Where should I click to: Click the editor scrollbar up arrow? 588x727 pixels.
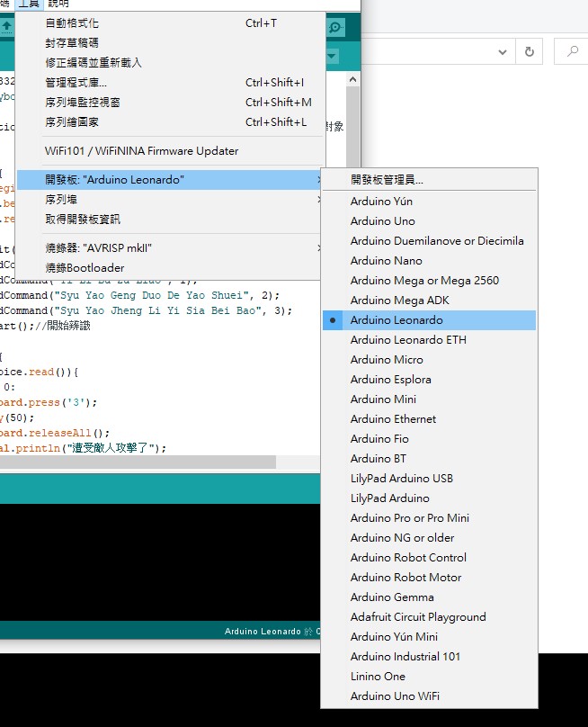point(352,79)
